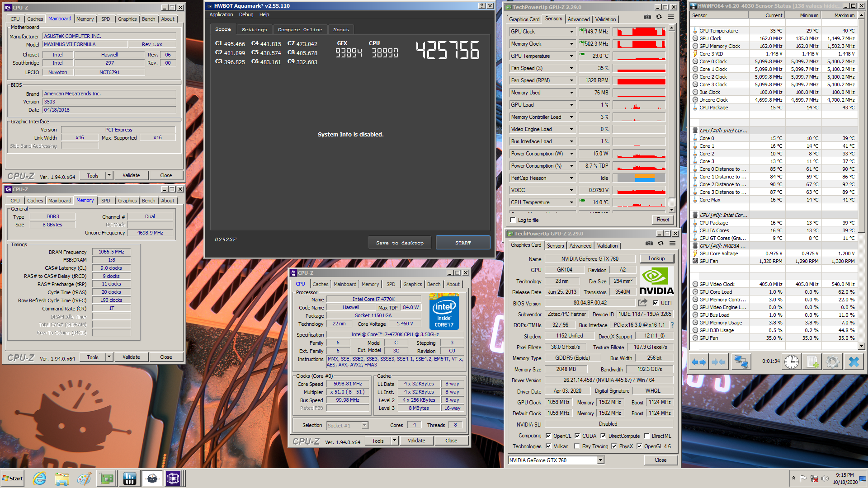
Task: Toggle the PhysX checkbox
Action: coord(614,446)
